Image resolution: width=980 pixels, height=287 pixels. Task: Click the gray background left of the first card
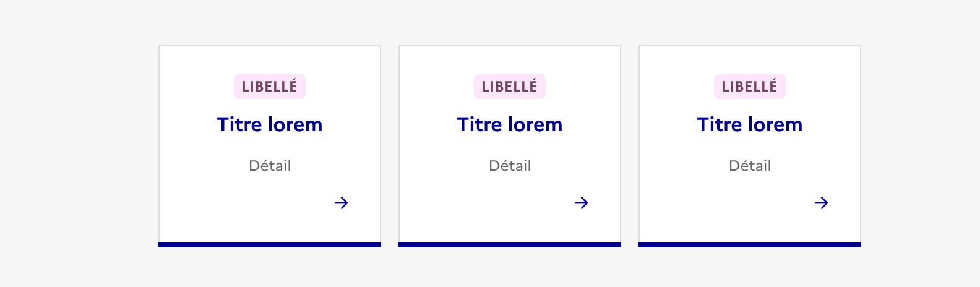(79, 143)
